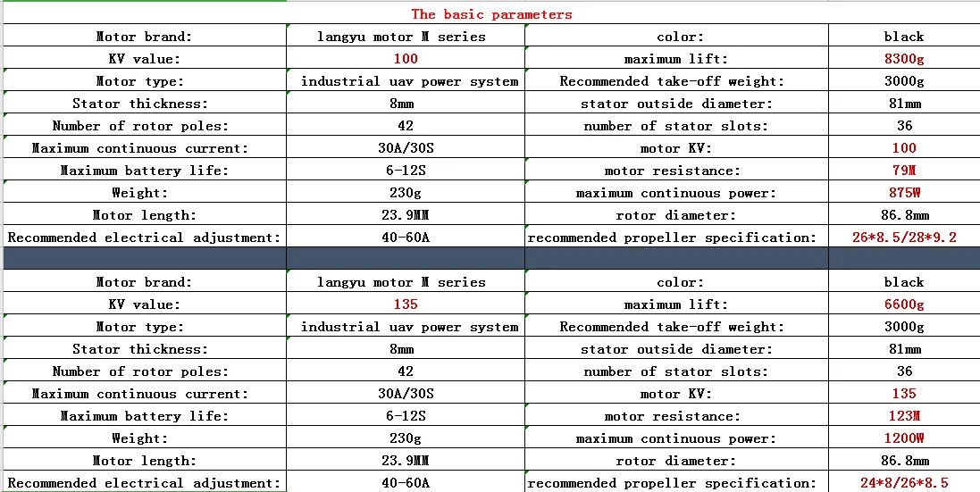
Task: Select the 135 cell beside "KV value:"
Action: tap(406, 304)
